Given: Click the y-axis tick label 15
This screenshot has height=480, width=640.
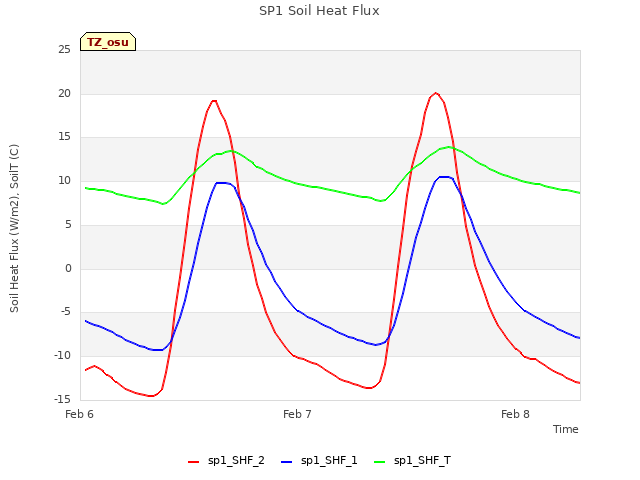Looking at the screenshot, I should coord(64,137).
